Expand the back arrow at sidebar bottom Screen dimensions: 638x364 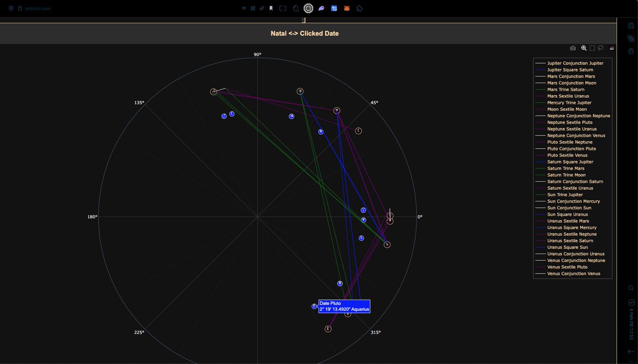tap(631, 351)
